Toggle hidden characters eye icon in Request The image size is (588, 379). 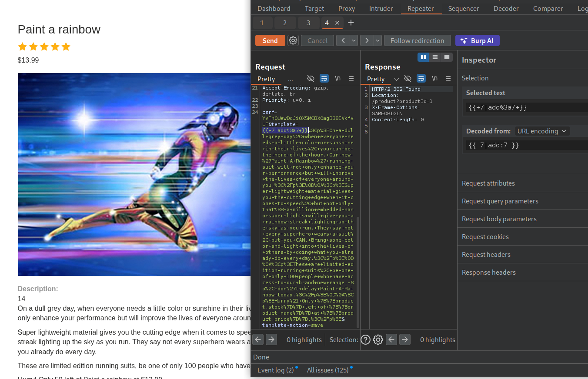coord(311,79)
